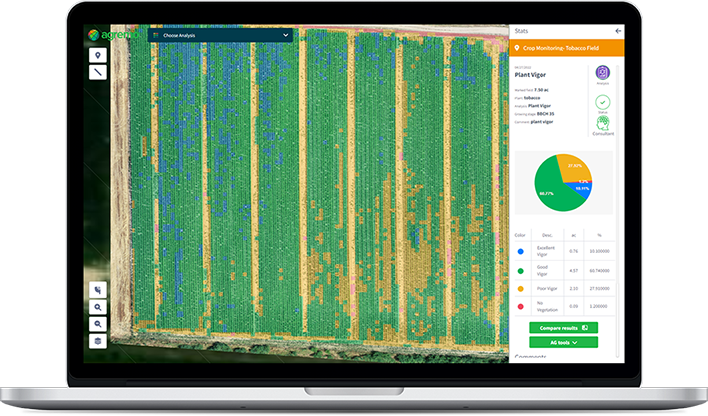Zoom out using the lower magnifier button
Image resolution: width=708 pixels, height=416 pixels.
pyautogui.click(x=98, y=324)
